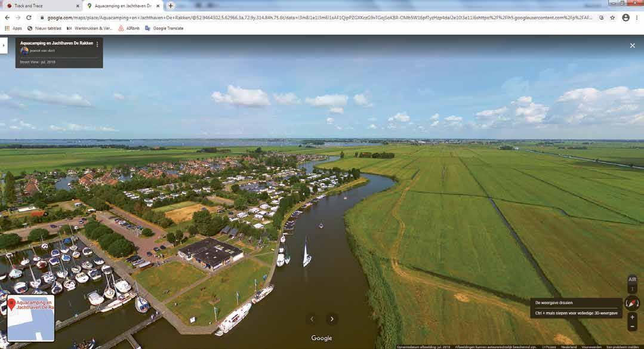This screenshot has width=644, height=349.
Task: Click the Google logo watermark link
Action: (322, 338)
